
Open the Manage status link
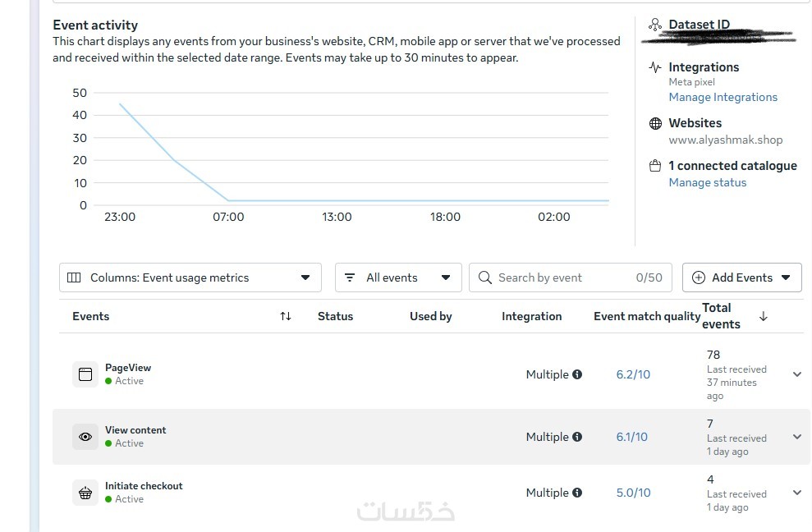707,182
